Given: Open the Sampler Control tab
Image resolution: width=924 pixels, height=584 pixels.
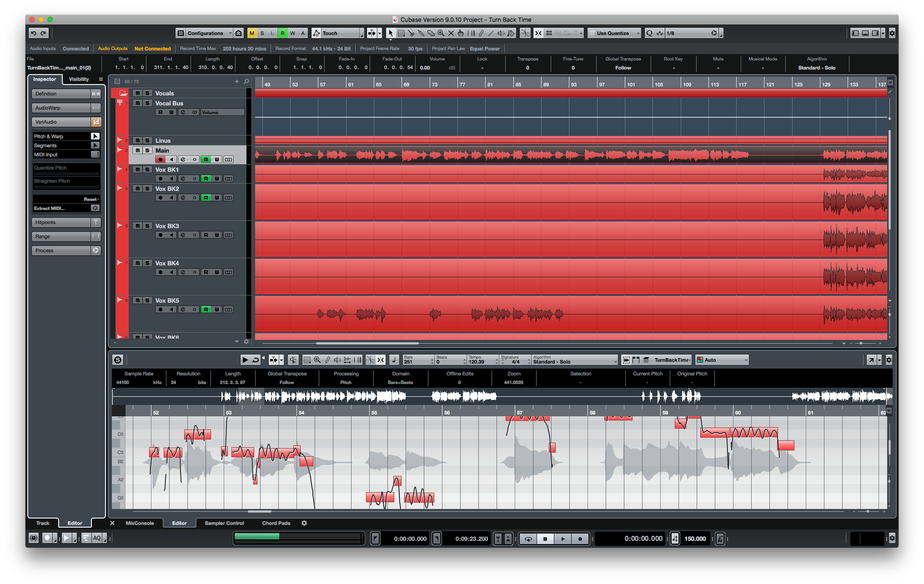Looking at the screenshot, I should point(224,523).
